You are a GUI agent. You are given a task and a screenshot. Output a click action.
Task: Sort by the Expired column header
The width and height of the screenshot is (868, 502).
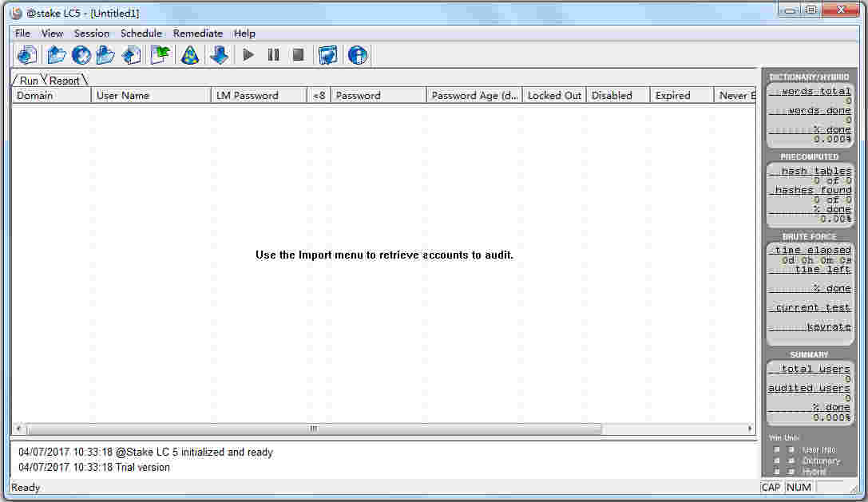(x=682, y=96)
